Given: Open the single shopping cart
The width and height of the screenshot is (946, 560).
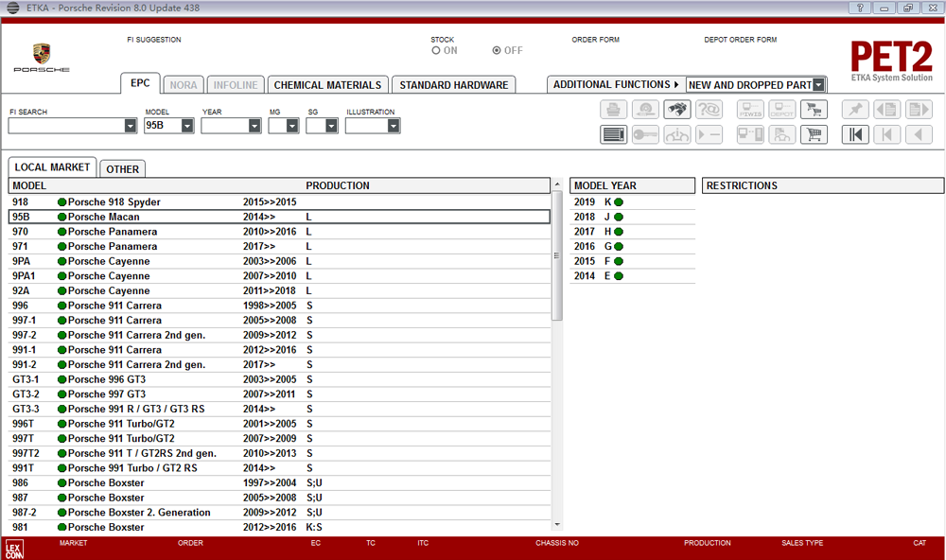Looking at the screenshot, I should pyautogui.click(x=814, y=134).
